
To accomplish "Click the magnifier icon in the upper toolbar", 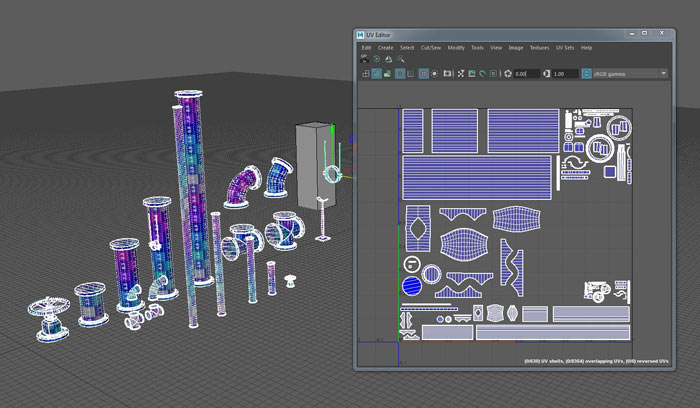I will [401, 60].
